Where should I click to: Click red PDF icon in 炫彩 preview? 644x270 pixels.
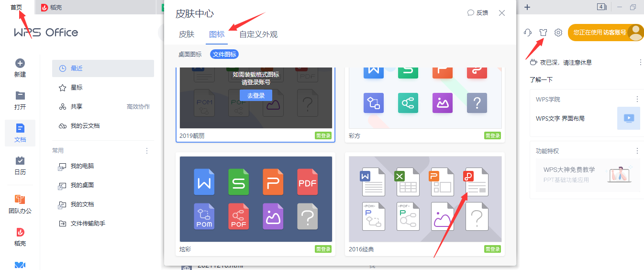coord(308,181)
